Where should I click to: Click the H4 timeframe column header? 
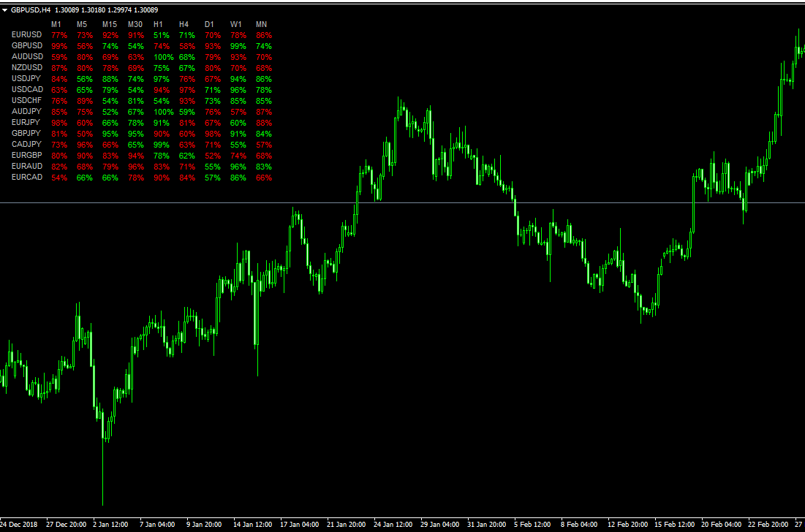184,24
